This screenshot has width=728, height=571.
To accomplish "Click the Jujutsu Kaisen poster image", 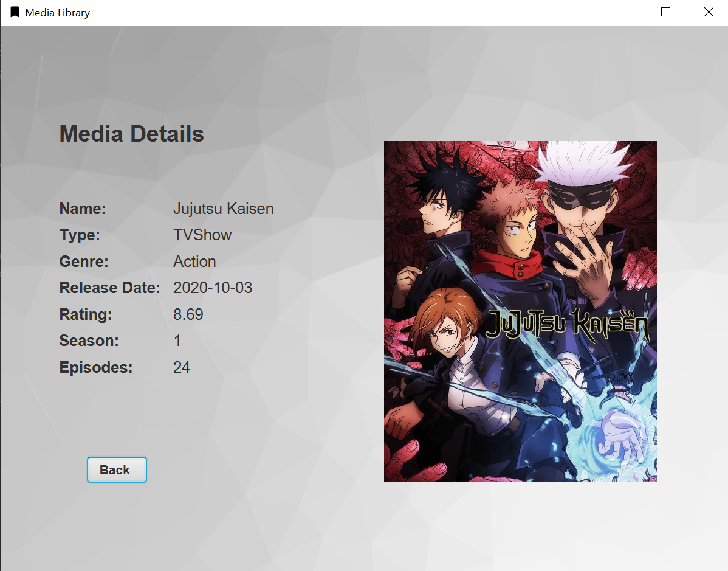I will pyautogui.click(x=520, y=311).
